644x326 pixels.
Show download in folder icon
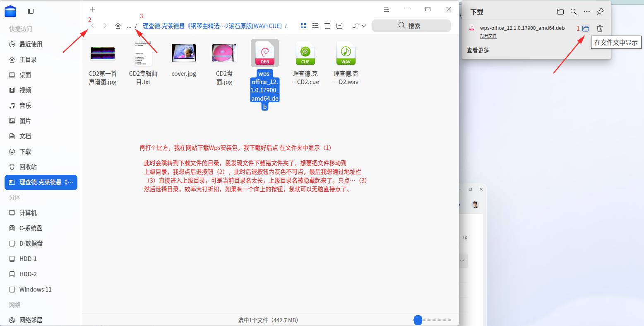(586, 29)
